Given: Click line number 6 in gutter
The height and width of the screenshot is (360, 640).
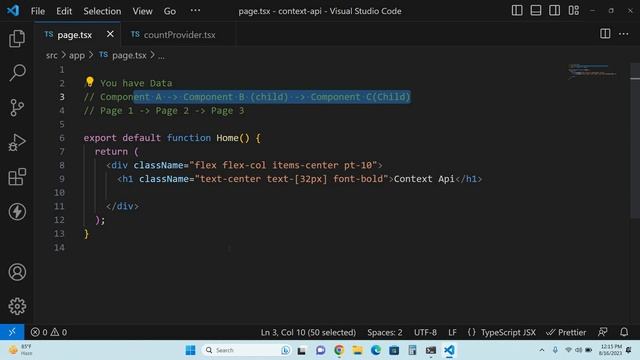Looking at the screenshot, I should point(62,138).
